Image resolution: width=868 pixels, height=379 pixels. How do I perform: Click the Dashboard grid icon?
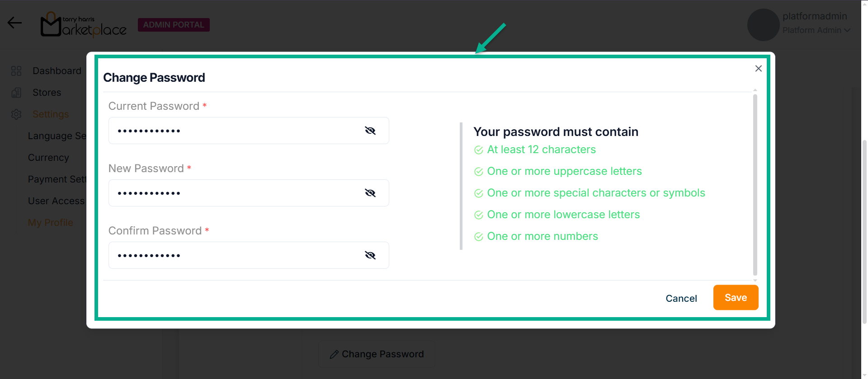coord(16,71)
